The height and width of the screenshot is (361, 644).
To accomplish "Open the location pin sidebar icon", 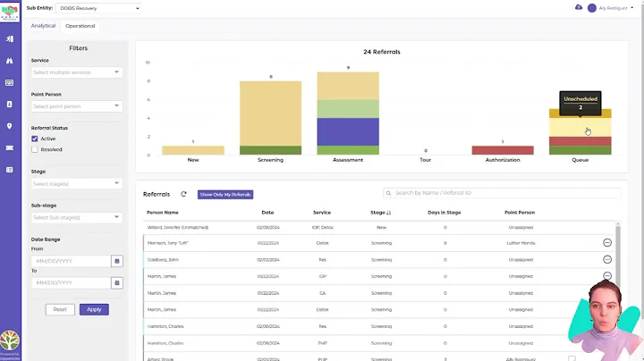I will pyautogui.click(x=10, y=126).
